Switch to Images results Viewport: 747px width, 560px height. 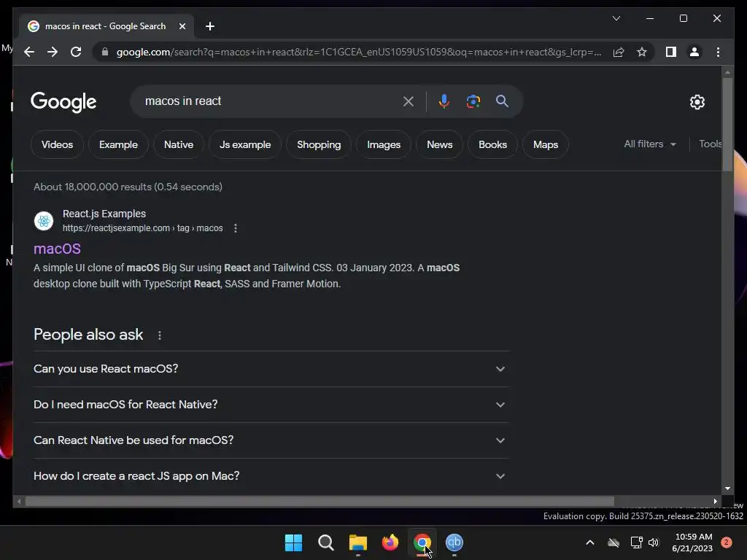tap(384, 145)
